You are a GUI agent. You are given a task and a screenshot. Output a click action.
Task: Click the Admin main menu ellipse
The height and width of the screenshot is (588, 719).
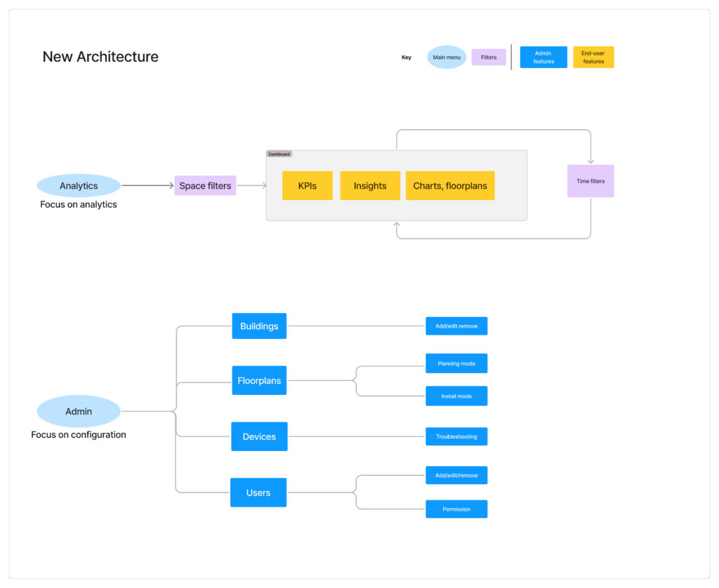coord(79,411)
